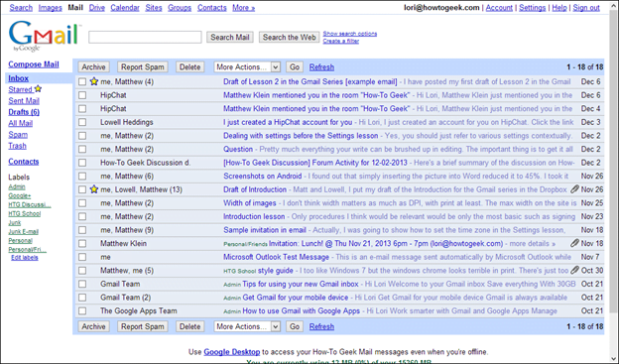Click into the mail search box
The width and height of the screenshot is (619, 364).
coord(145,37)
